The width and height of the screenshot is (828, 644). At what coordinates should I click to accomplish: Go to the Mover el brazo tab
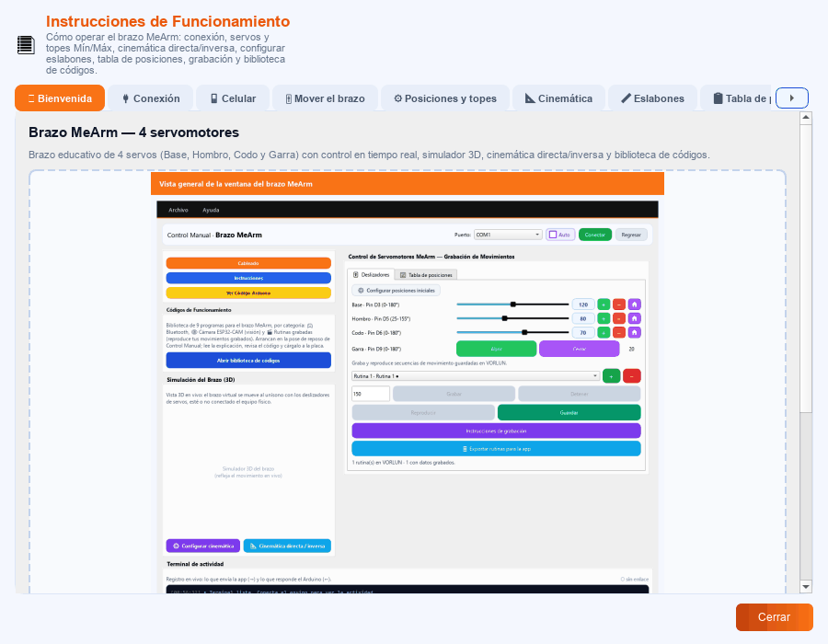[x=326, y=98]
